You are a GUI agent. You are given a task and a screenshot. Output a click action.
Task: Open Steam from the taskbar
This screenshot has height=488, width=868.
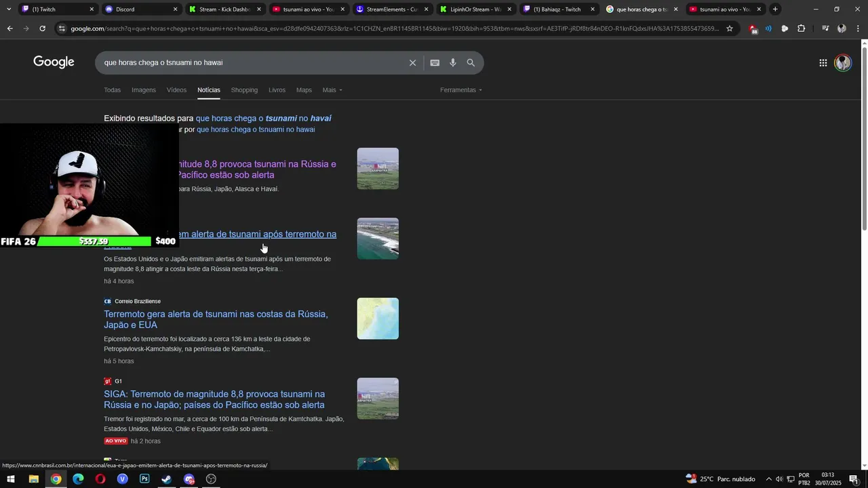pos(166,479)
